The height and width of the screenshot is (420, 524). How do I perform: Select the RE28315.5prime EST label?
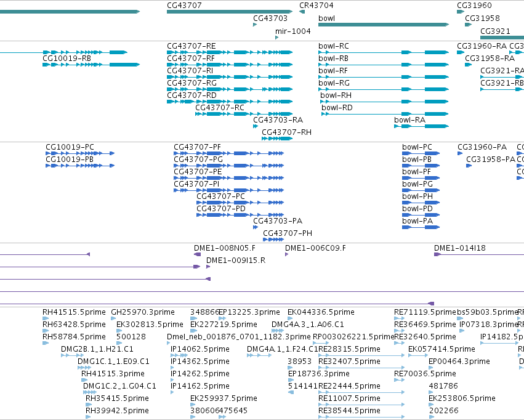coord(350,350)
